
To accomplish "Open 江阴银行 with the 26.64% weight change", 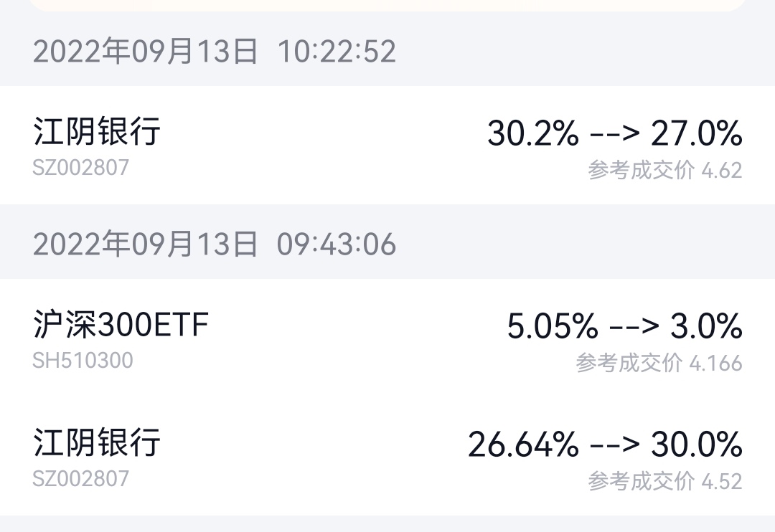I will click(x=97, y=442).
